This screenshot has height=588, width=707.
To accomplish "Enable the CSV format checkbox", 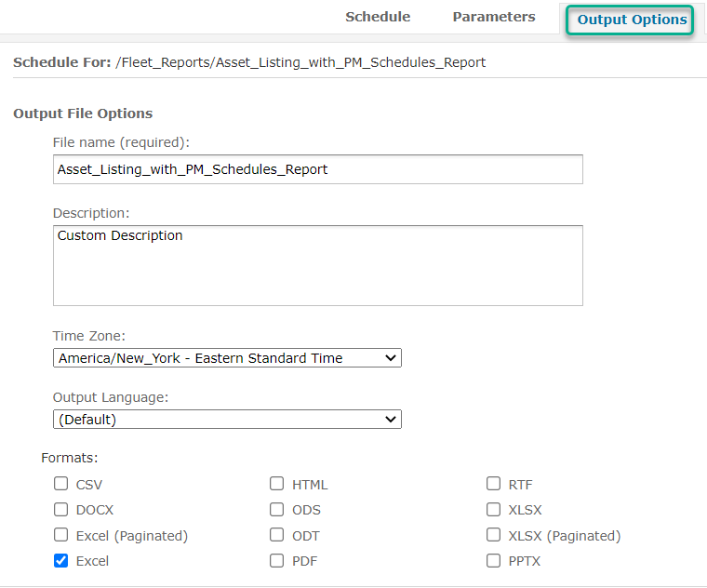I will tap(61, 484).
